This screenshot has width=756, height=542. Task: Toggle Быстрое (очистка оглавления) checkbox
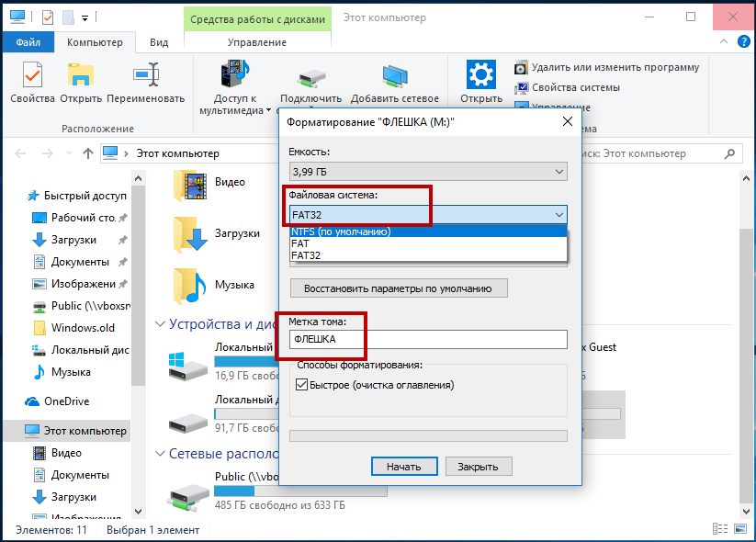point(302,385)
